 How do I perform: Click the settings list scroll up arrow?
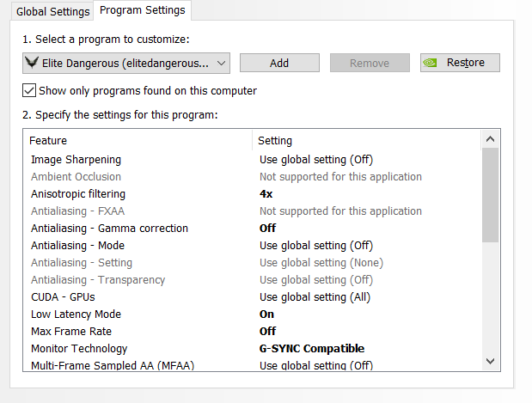point(490,139)
